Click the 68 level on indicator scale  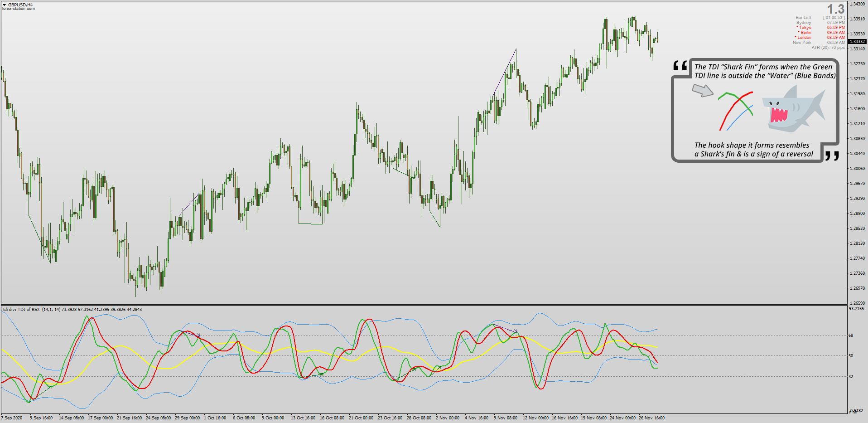click(851, 335)
